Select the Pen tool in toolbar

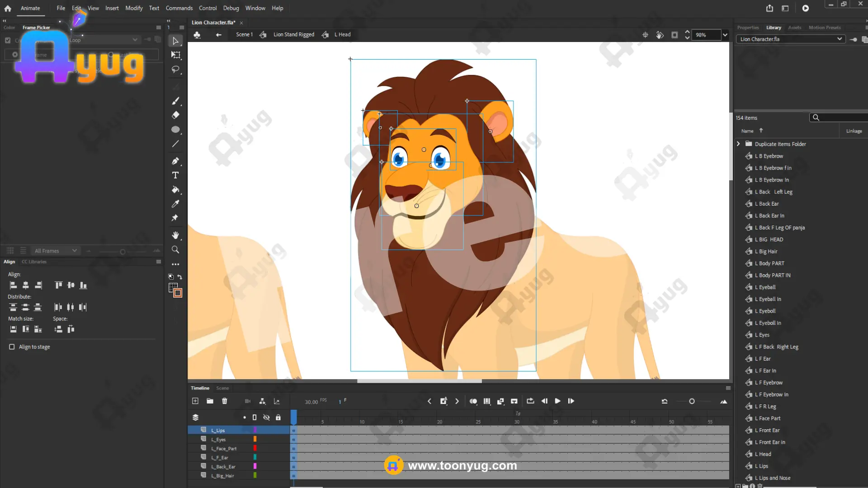pos(175,161)
